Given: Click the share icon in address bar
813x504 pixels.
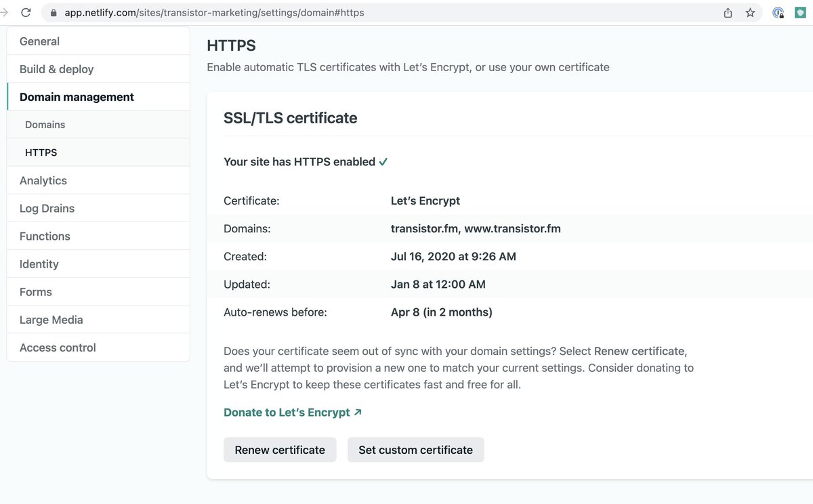Looking at the screenshot, I should pyautogui.click(x=728, y=13).
